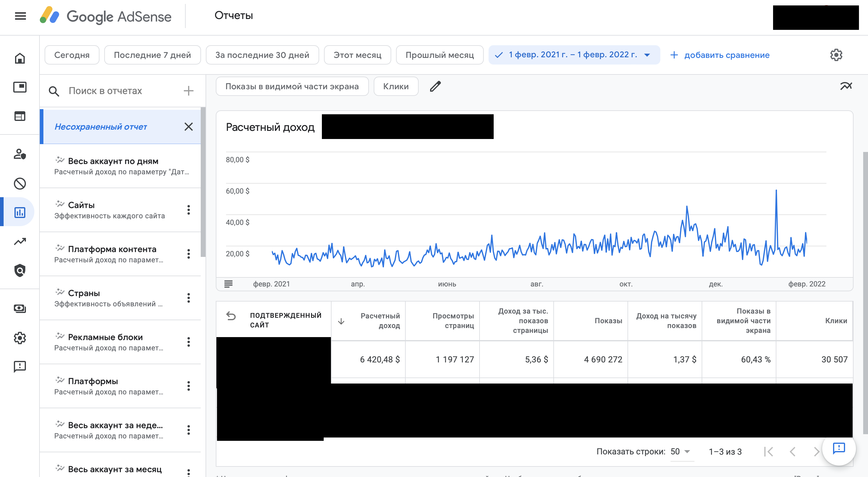Viewport: 868px width, 477px height.
Task: Select За последние 30 дней filter
Action: pos(262,55)
